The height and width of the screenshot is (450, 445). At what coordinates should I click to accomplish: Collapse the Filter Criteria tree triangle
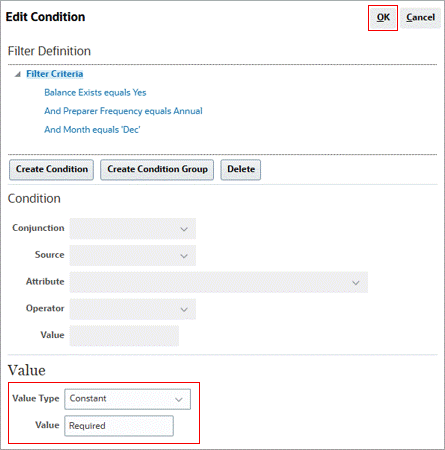pos(18,74)
